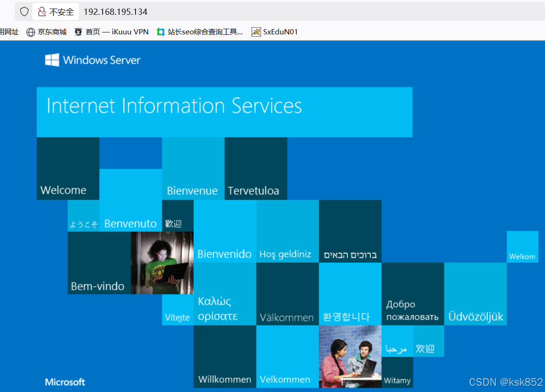This screenshot has height=392, width=545.
Task: Click the ようこそ tile
Action: (x=84, y=216)
